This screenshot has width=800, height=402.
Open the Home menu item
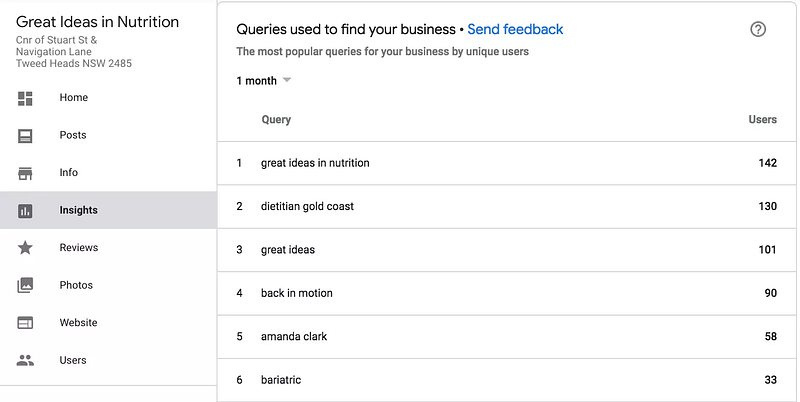tap(73, 98)
